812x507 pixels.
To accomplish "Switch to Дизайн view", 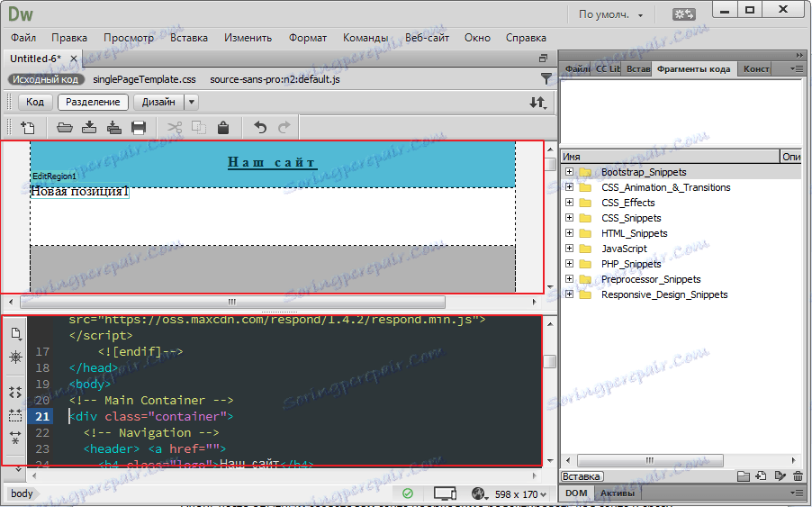I will click(x=158, y=102).
